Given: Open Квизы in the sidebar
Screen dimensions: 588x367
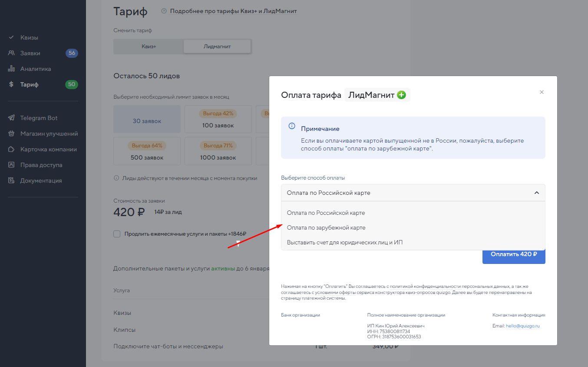Looking at the screenshot, I should pyautogui.click(x=29, y=37).
